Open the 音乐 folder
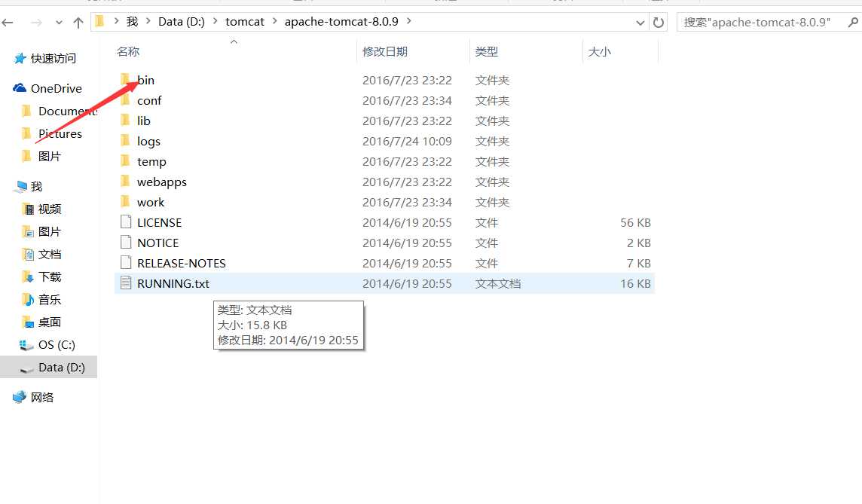The image size is (862, 504). pos(50,300)
